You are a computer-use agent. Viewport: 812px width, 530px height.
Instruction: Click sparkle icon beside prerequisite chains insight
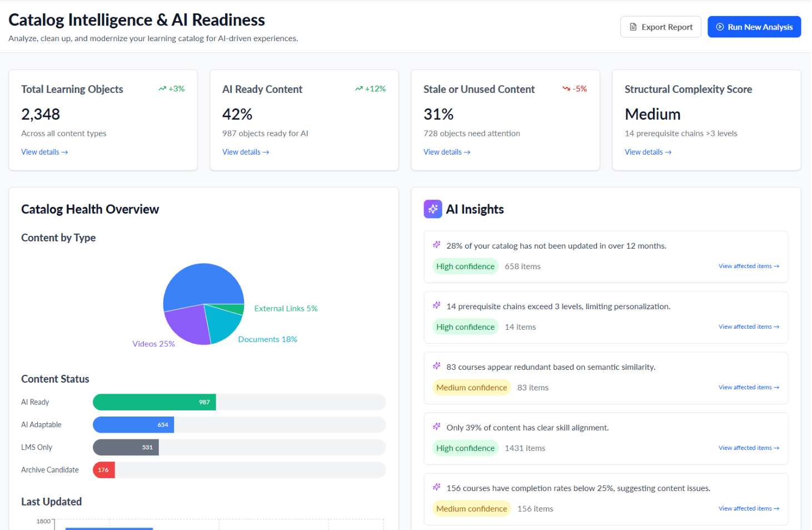[437, 305]
